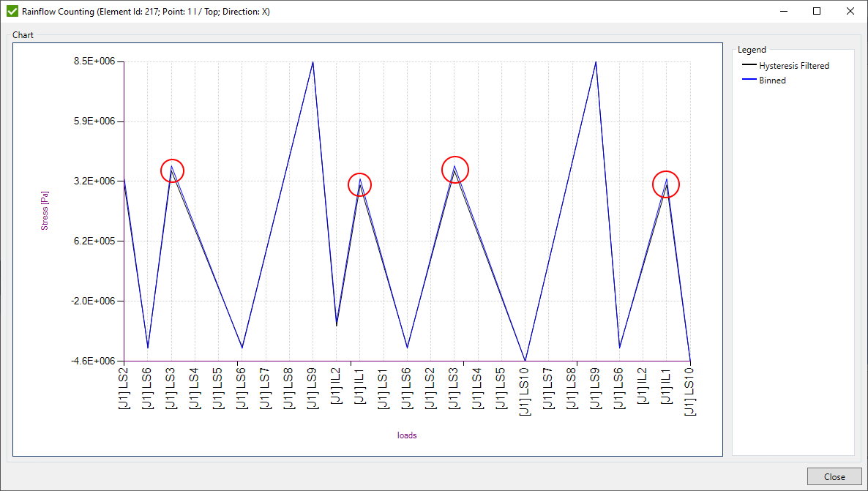Image resolution: width=868 pixels, height=491 pixels.
Task: Select the blue Binned line swatch
Action: [748, 80]
